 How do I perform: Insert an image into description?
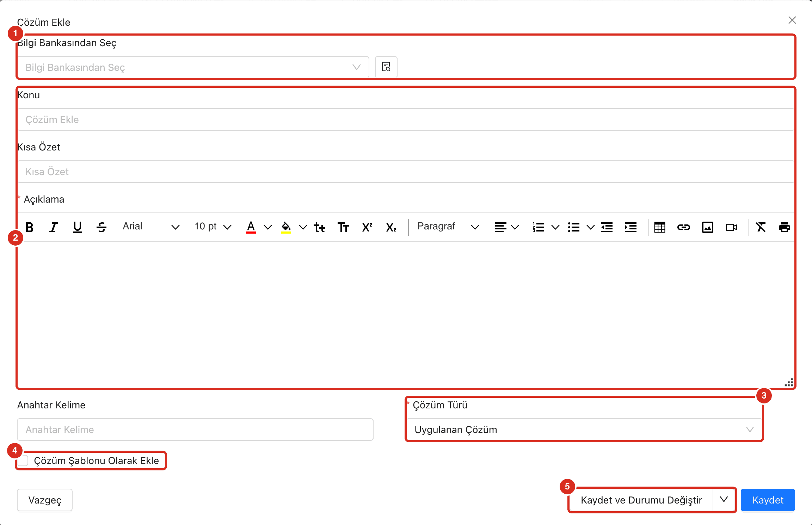pyautogui.click(x=707, y=227)
